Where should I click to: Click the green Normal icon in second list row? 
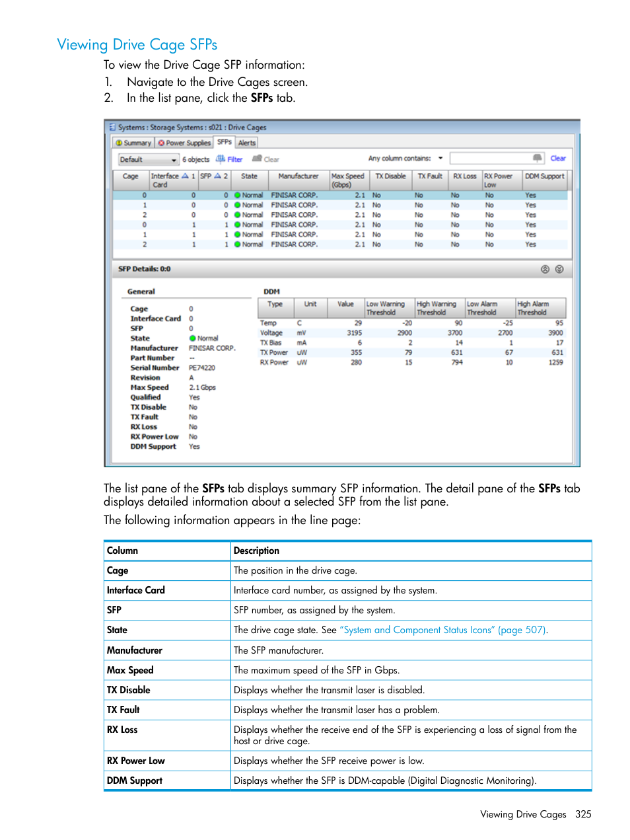pyautogui.click(x=238, y=206)
